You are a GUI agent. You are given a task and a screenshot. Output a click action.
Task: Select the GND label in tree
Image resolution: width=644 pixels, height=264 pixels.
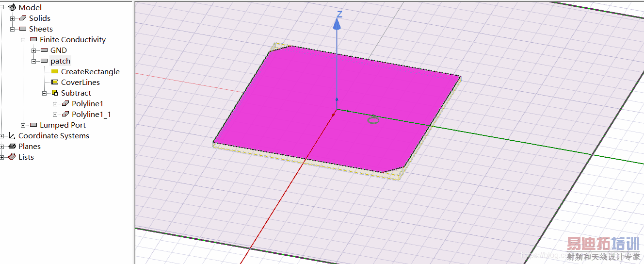[59, 50]
